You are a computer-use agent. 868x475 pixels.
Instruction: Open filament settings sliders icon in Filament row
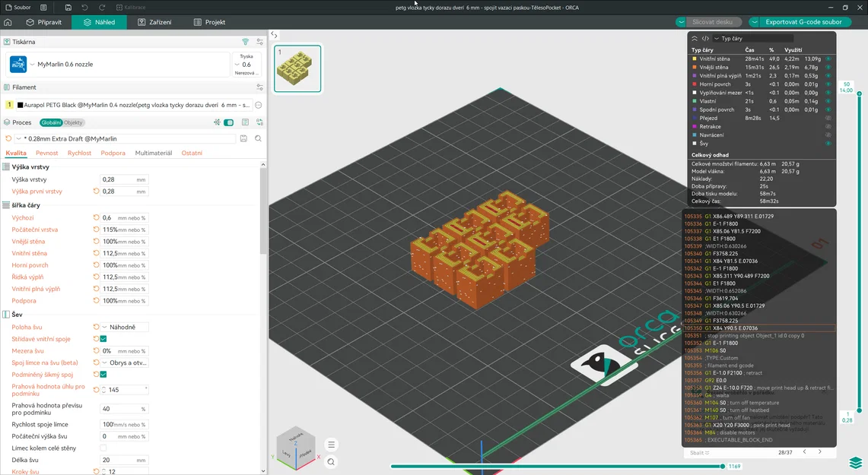coord(259,87)
